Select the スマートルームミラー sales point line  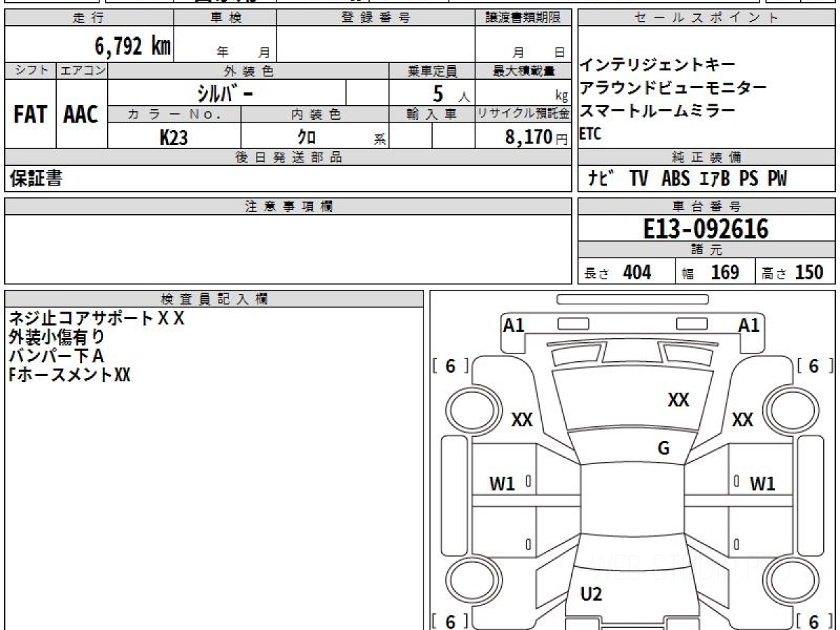pos(657,111)
